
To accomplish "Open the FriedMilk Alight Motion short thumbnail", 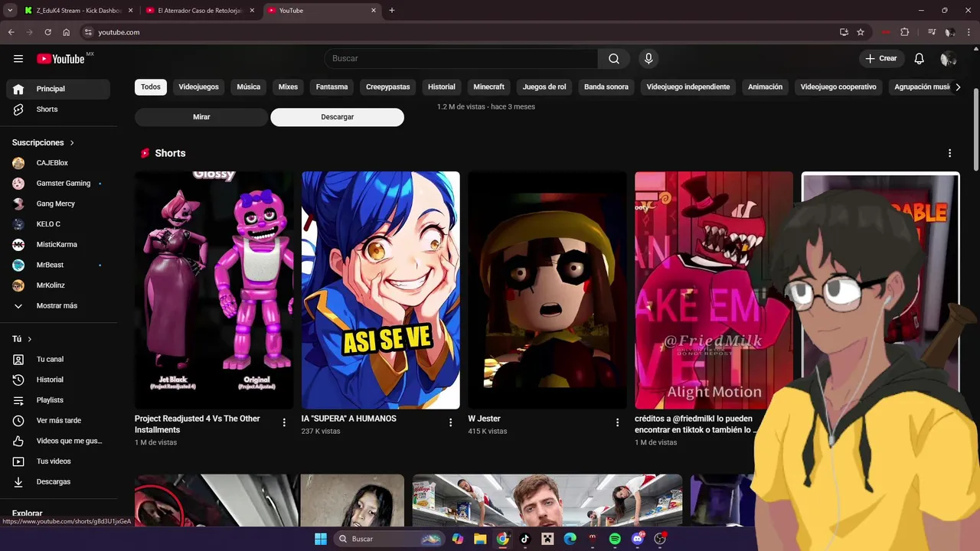I will pos(714,290).
